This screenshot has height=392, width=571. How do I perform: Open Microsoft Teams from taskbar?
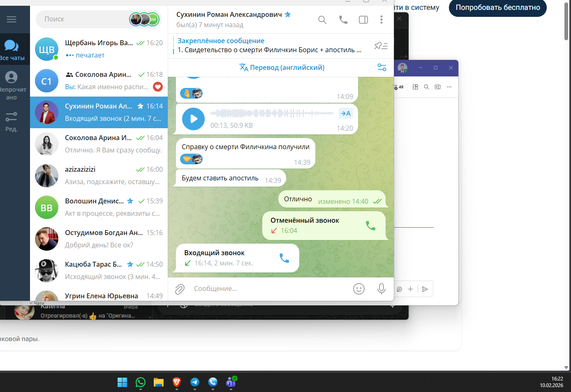point(231,382)
